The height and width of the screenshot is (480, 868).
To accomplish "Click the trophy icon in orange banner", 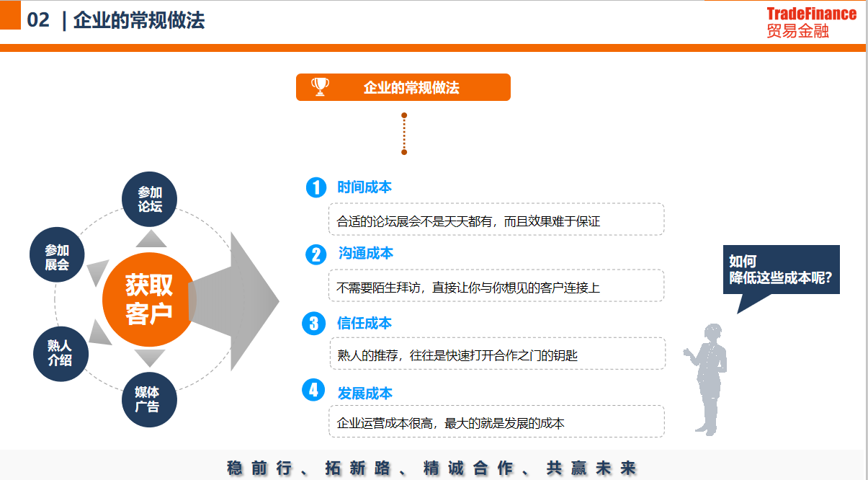I will click(x=320, y=87).
